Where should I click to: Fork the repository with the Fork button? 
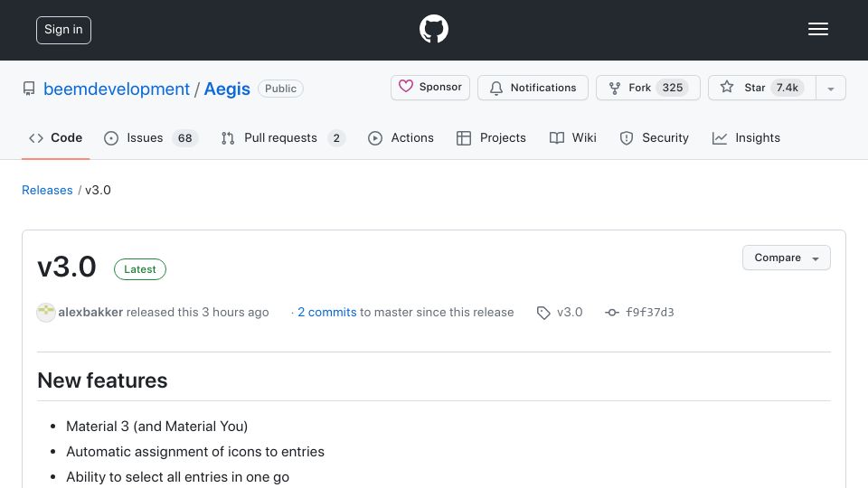(648, 88)
